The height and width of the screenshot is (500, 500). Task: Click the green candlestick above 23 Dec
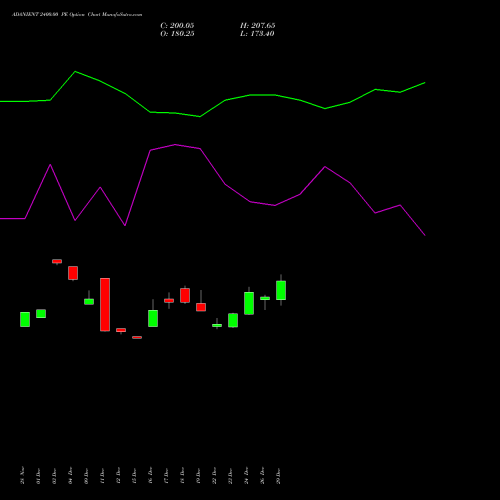click(233, 320)
